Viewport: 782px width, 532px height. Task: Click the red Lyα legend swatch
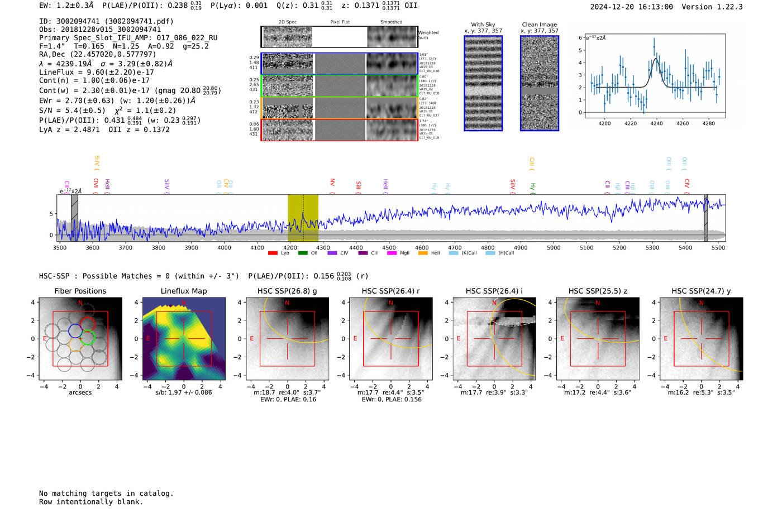[273, 253]
